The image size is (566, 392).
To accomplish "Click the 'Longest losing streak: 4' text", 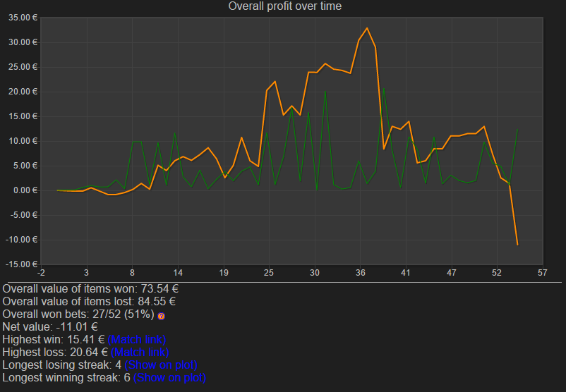I will pos(61,365).
